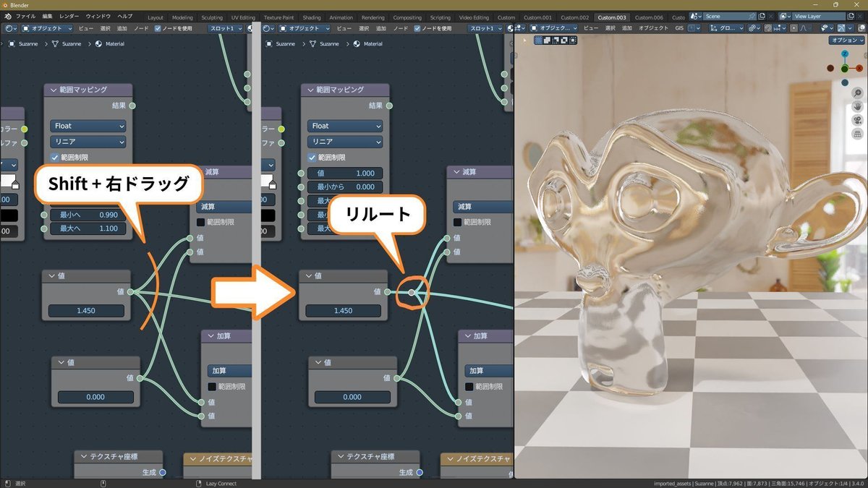Toggle camera view with the camera gizmo
Viewport: 868px width, 488px height.
pyautogui.click(x=857, y=120)
